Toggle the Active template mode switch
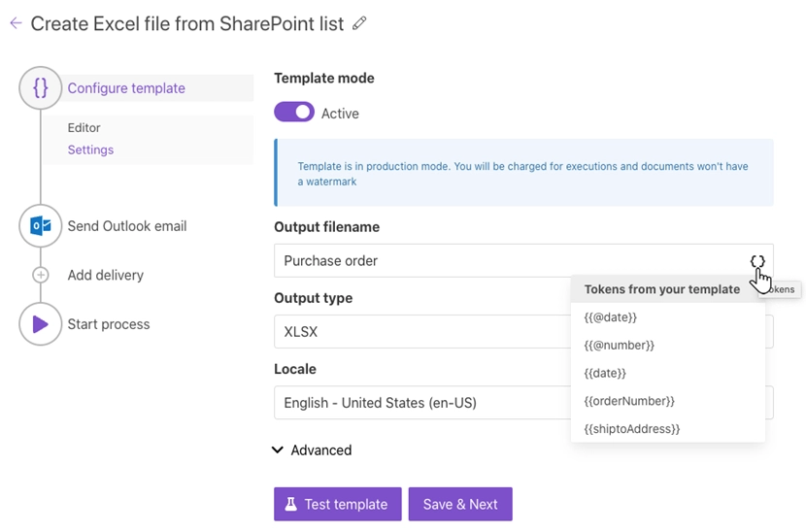 pos(294,113)
